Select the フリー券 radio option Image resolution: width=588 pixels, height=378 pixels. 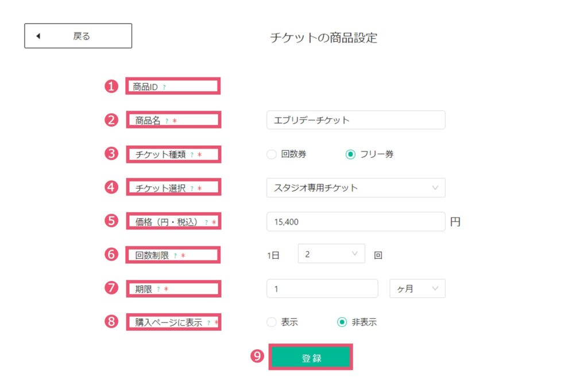coord(350,154)
